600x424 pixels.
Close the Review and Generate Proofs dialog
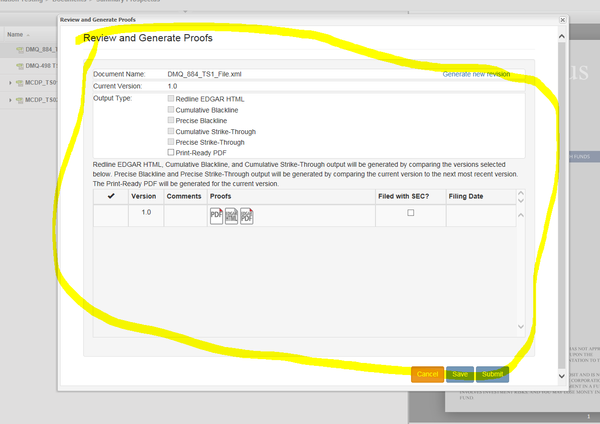pos(561,19)
